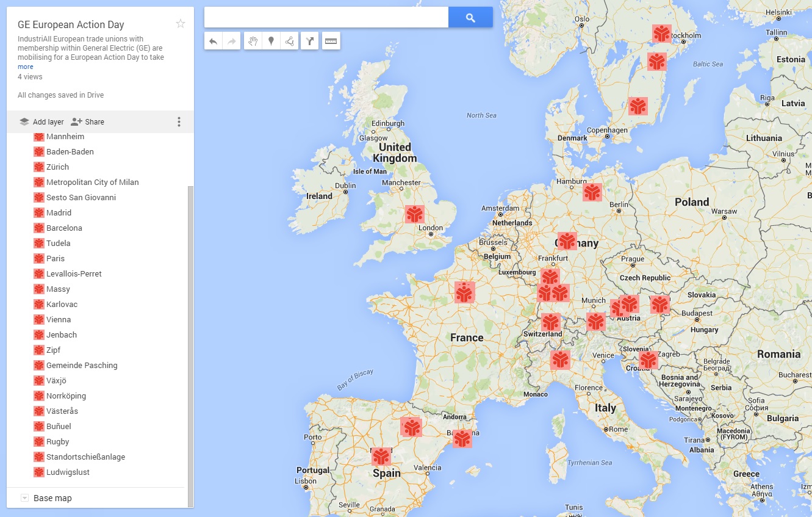The width and height of the screenshot is (812, 517).
Task: Click the red marker icon beside Zürich
Action: click(x=39, y=167)
